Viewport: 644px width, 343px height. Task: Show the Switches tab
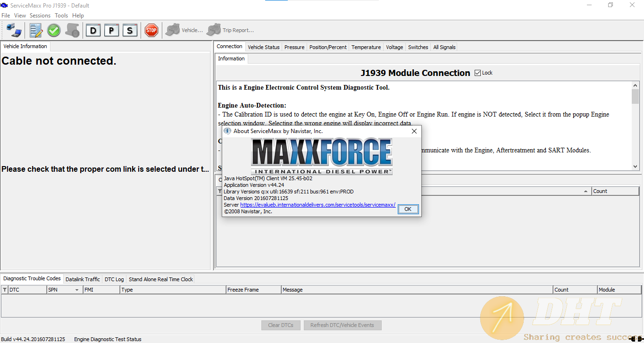pos(418,47)
